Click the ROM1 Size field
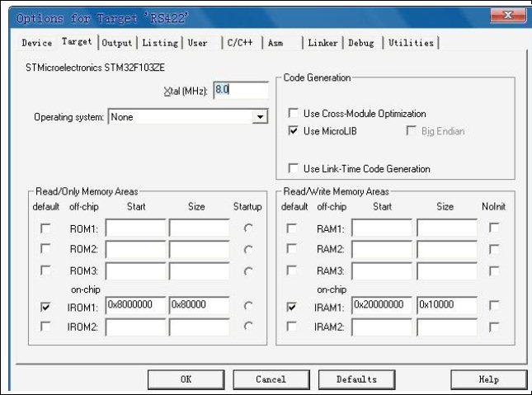532x395 pixels. (x=199, y=228)
